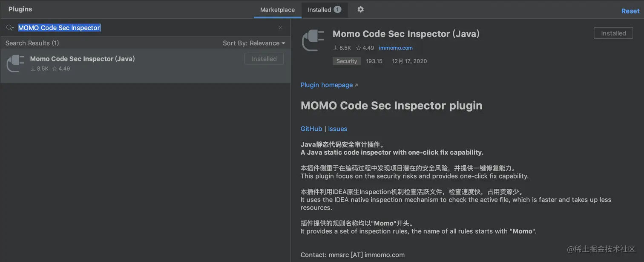
Task: Click the star rating icon beside 4.49
Action: (x=358, y=48)
